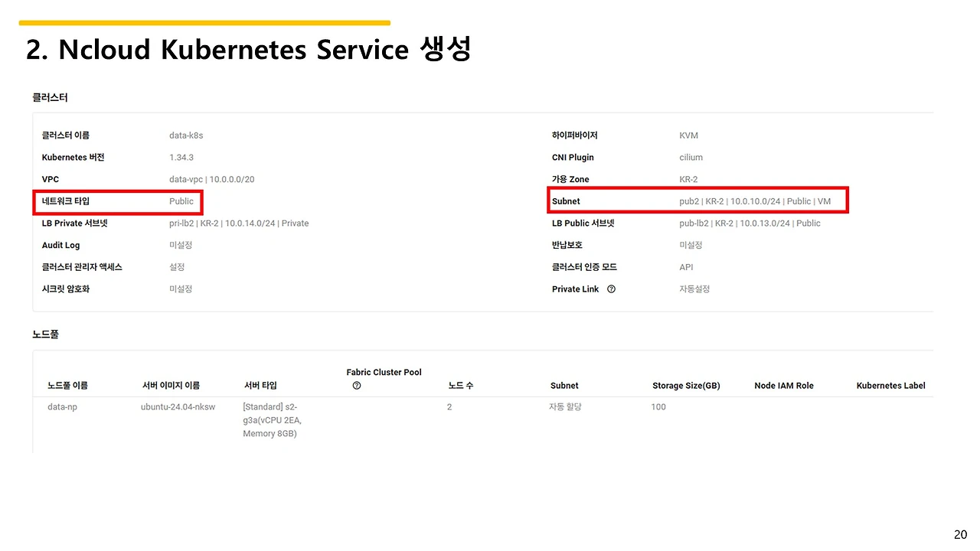Click the Storage Size(GB) column header
Screen dimensions: 980x551
[x=686, y=386]
